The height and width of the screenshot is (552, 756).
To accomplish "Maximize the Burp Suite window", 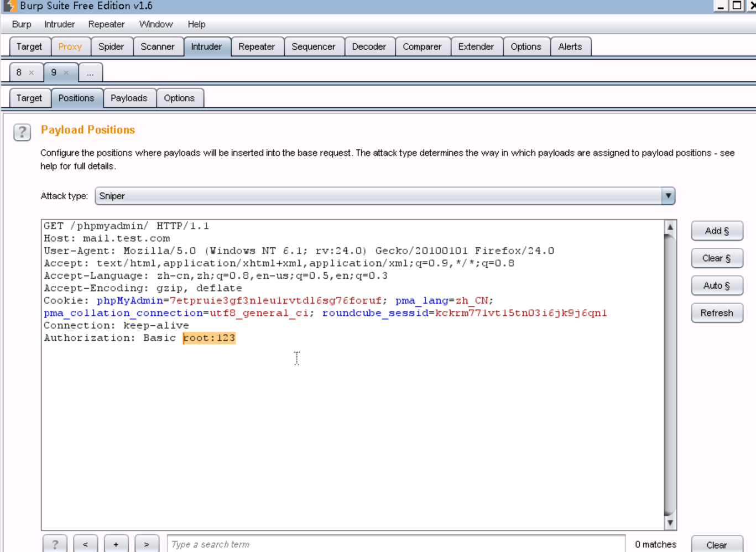I will (x=737, y=6).
